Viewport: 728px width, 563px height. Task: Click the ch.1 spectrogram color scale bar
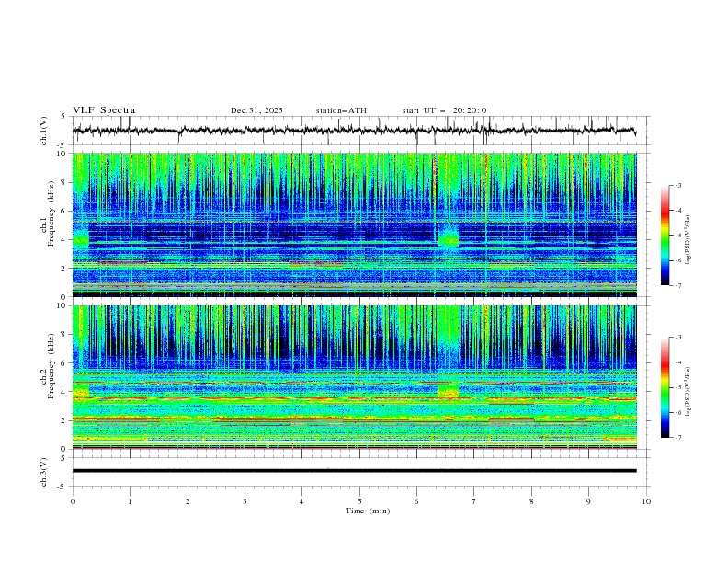click(665, 236)
